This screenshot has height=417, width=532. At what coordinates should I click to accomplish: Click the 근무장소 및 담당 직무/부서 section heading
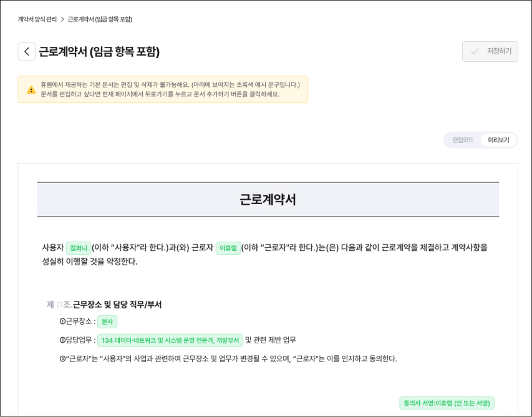click(x=117, y=305)
